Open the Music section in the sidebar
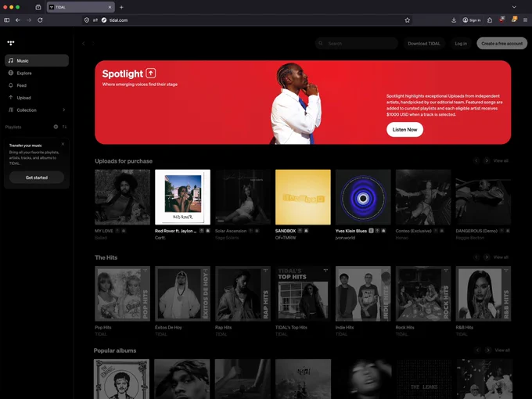532x399 pixels. pyautogui.click(x=37, y=60)
